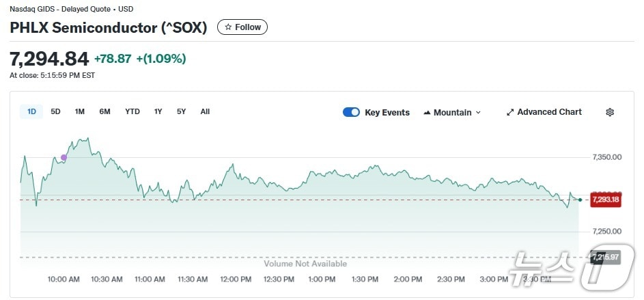Toggle the Key Events switch
This screenshot has height=300, width=644.
coord(351,113)
